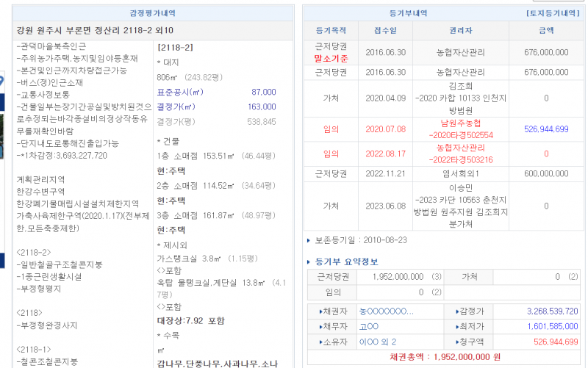Click the 표준공시(㎡) price label
The width and height of the screenshot is (588, 368).
179,92
